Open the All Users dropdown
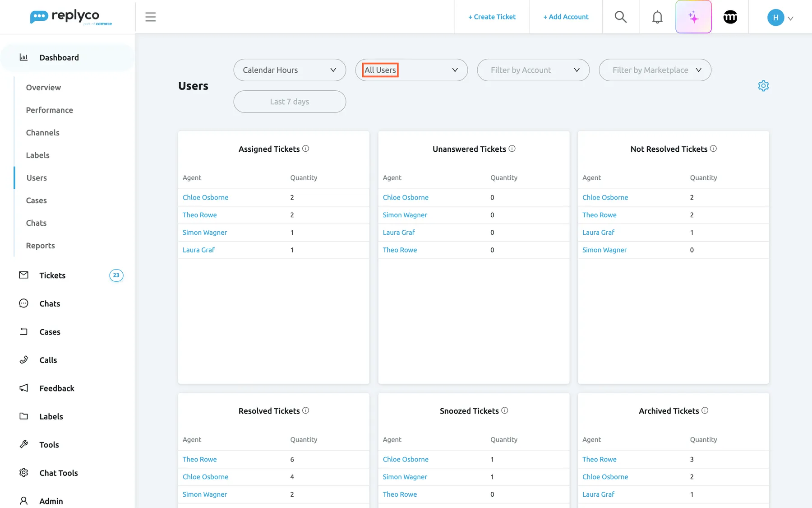812x508 pixels. [x=411, y=70]
